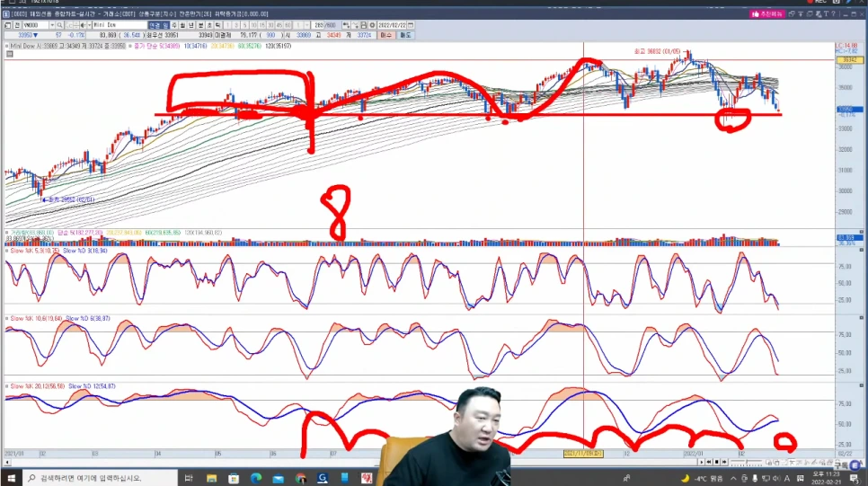
Task: Click the pink 추천메뉴 recommended menu button
Action: click(x=766, y=13)
